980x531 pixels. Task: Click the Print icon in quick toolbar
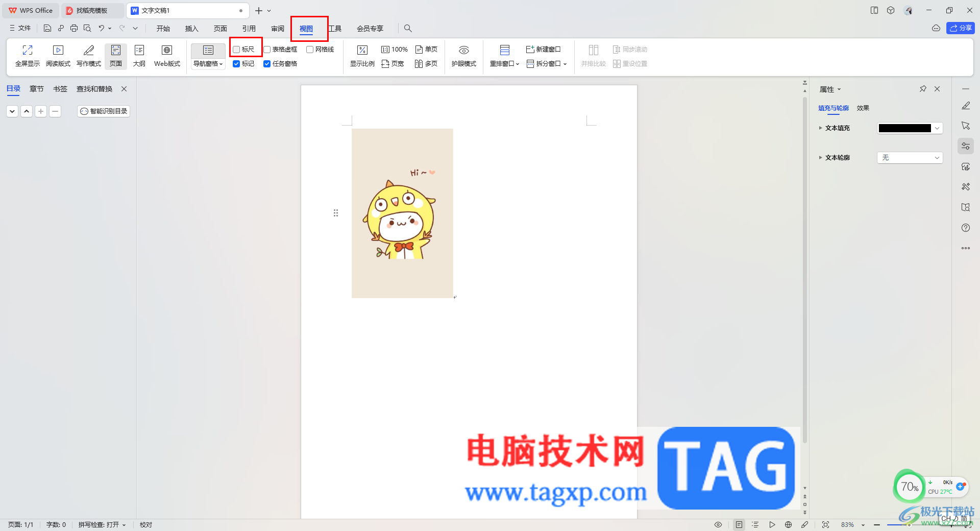[x=74, y=29]
